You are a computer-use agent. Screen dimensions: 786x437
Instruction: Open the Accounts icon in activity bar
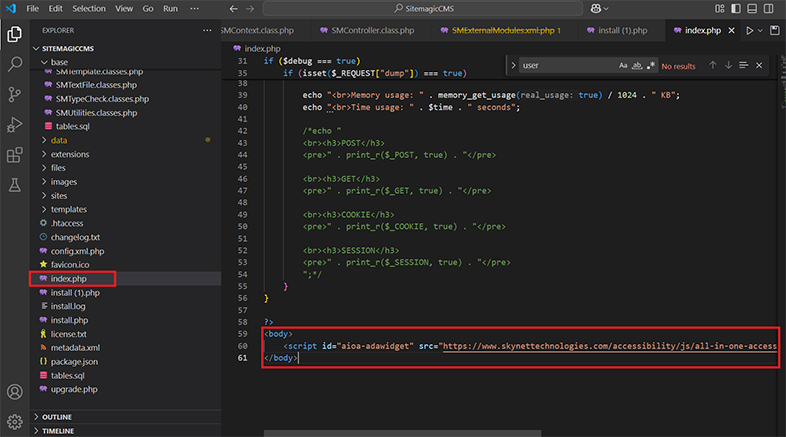pyautogui.click(x=15, y=392)
